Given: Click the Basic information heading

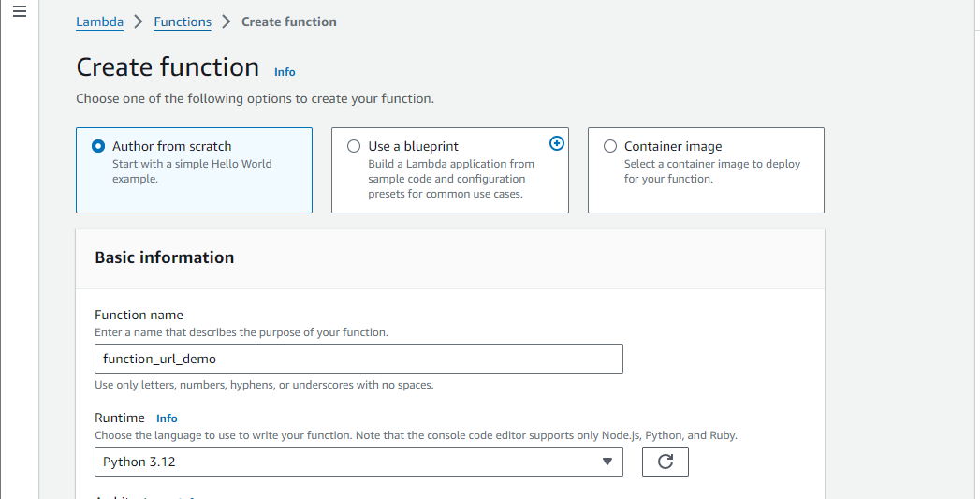Looking at the screenshot, I should [165, 257].
